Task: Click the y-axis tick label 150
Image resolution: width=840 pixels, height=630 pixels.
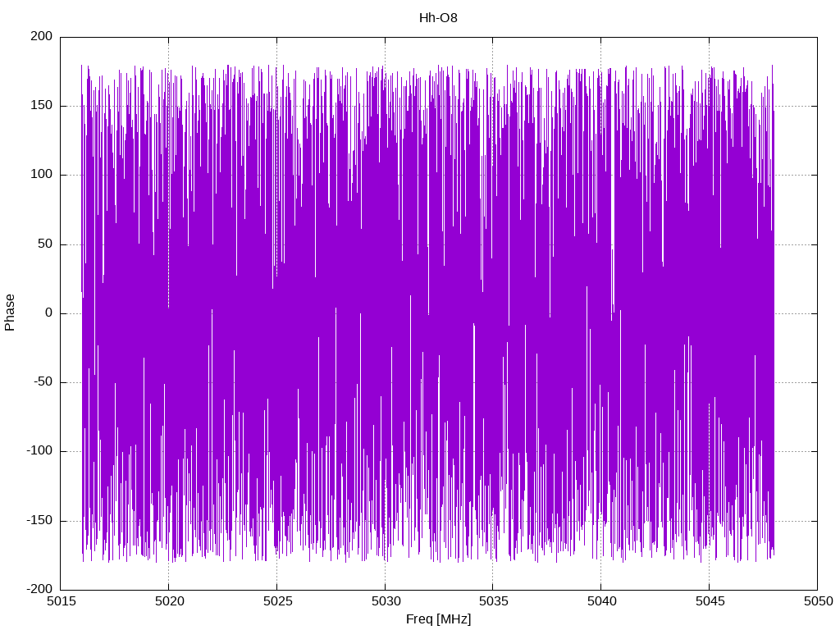Action: click(x=42, y=106)
